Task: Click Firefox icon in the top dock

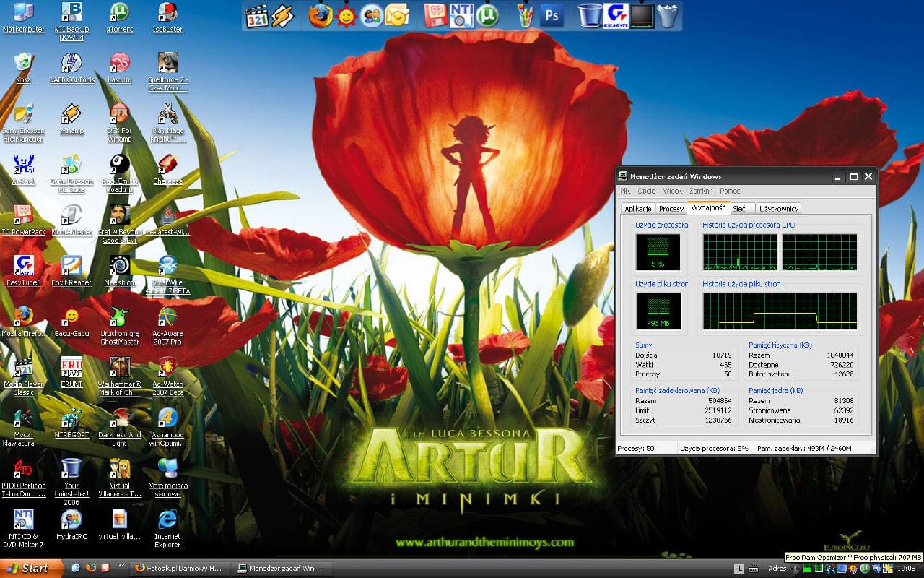Action: point(320,15)
